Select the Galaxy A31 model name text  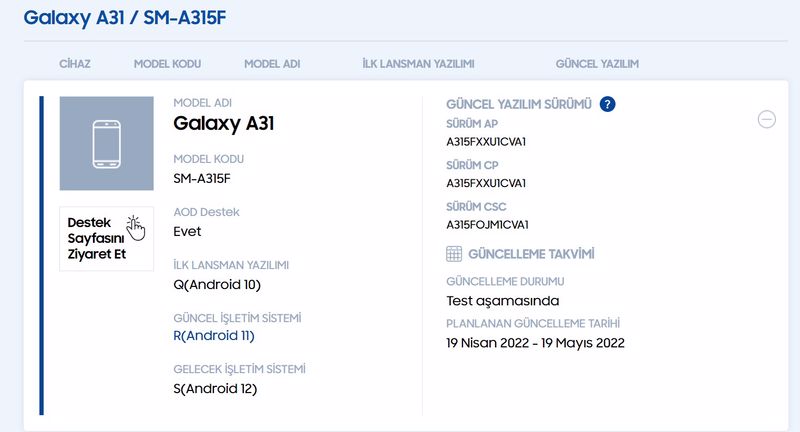[223, 123]
